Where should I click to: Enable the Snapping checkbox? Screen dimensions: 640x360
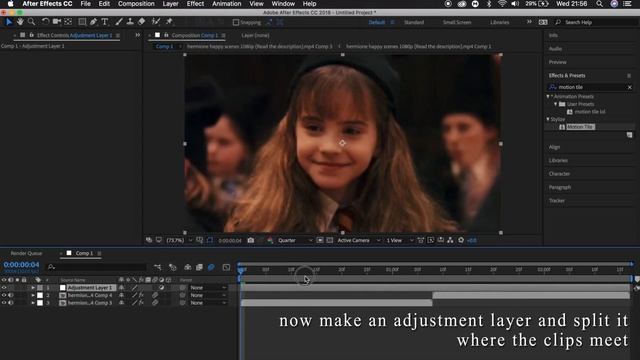pos(236,22)
